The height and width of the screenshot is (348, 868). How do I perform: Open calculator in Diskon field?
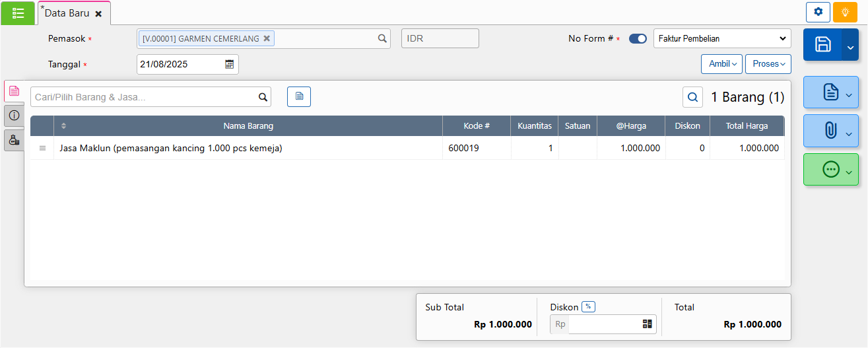(647, 324)
